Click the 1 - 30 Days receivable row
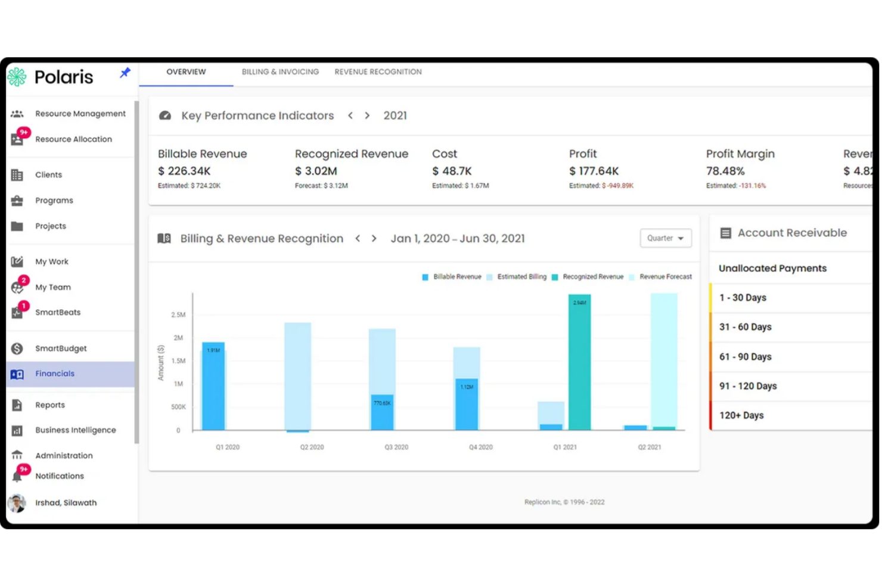The image size is (882, 588). (791, 298)
